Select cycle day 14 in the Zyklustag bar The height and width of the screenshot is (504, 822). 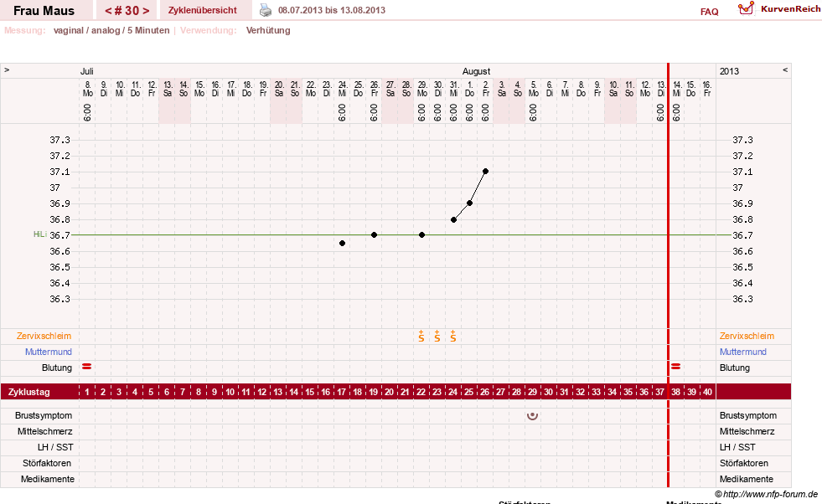pos(293,392)
